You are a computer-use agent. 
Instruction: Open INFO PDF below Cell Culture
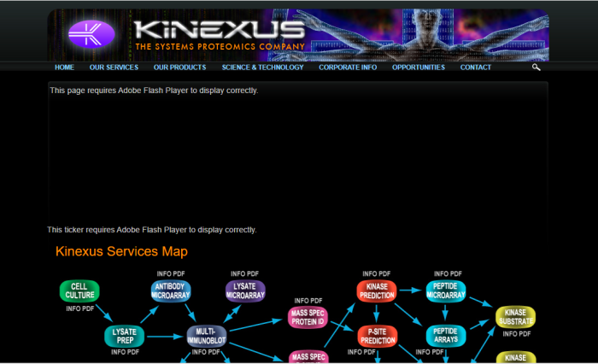80,308
